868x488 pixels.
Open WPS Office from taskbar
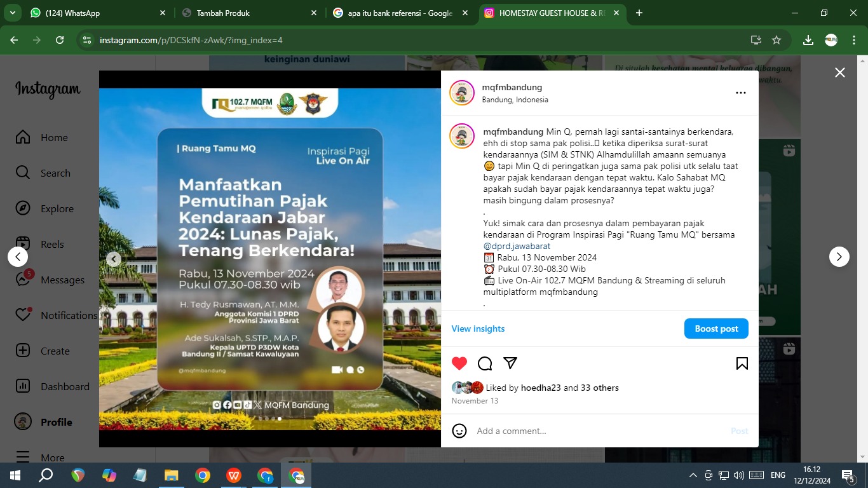pyautogui.click(x=234, y=475)
